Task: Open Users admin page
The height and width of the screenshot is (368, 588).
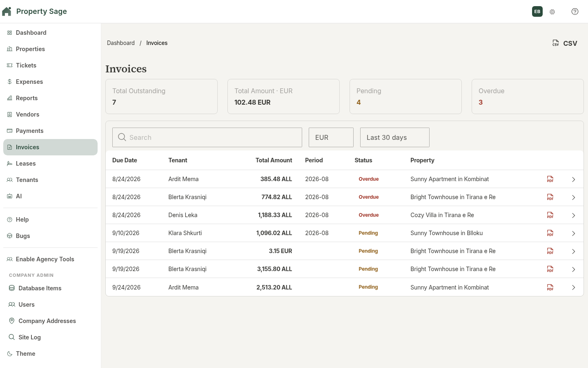Action: [x=50, y=305]
